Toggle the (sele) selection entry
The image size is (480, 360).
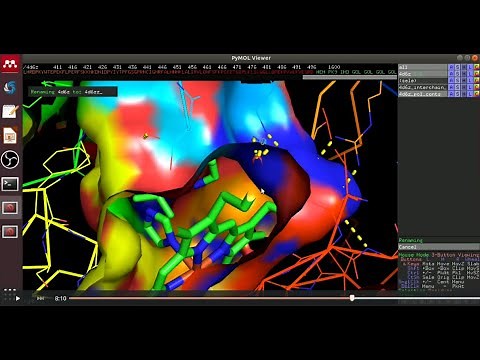(422, 80)
